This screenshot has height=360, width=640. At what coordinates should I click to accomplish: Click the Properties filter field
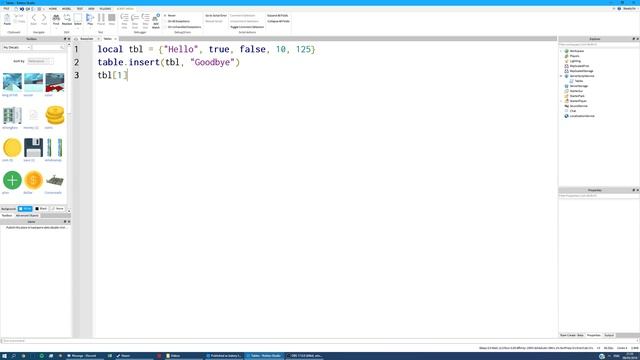(x=598, y=196)
